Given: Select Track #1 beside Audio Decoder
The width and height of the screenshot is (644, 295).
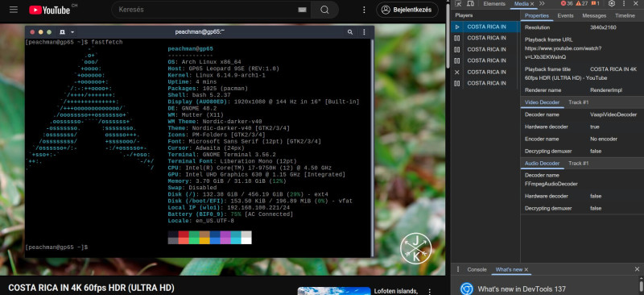Looking at the screenshot, I should tap(579, 164).
